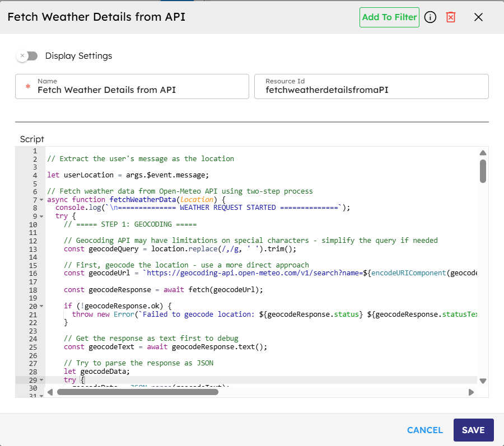
Task: Click the info circle icon
Action: (x=430, y=17)
